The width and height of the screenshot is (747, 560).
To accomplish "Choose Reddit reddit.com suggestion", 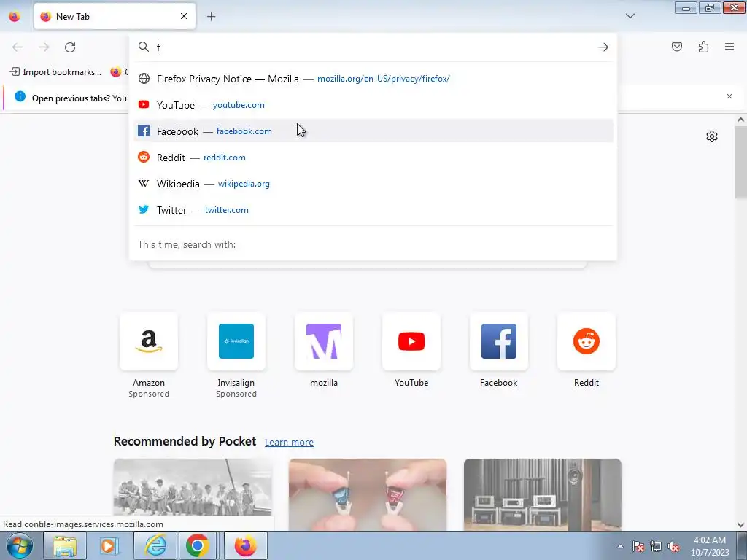I will (x=373, y=157).
